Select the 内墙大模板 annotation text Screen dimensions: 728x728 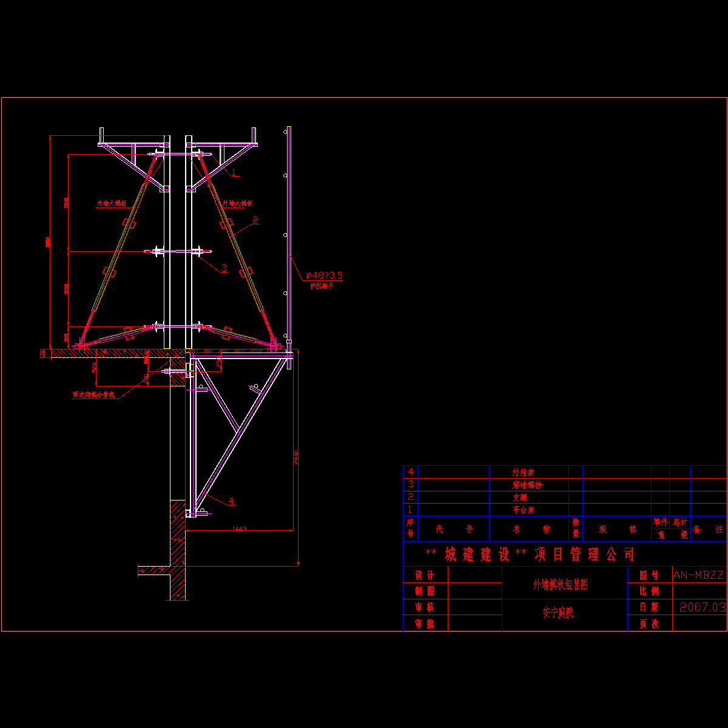pyautogui.click(x=112, y=204)
